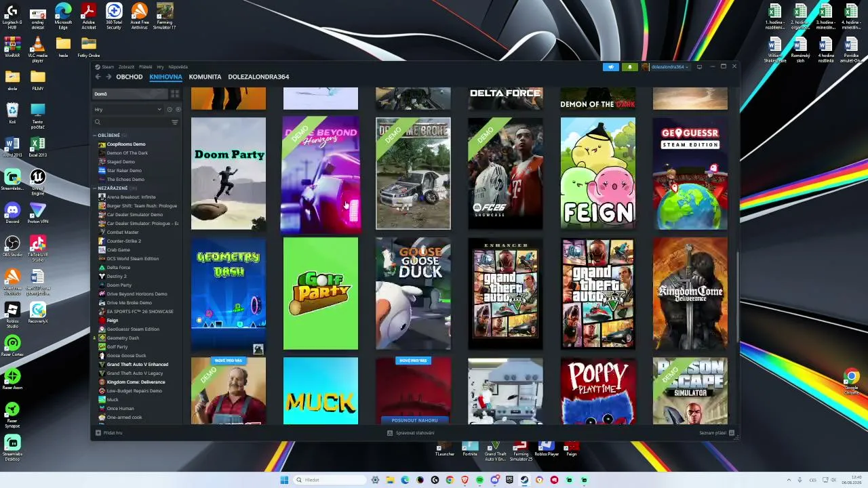Open the OBS Studio desktop shortcut
Screen dimensions: 868x488
coord(12,247)
